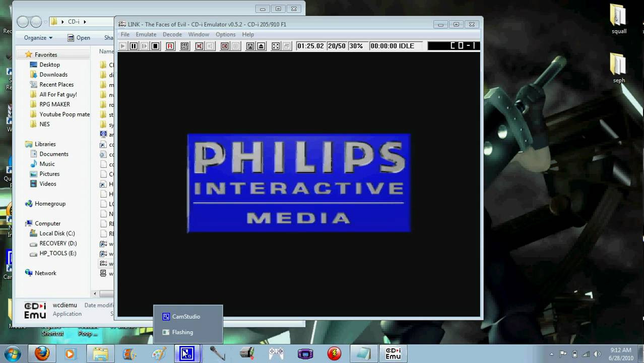644x363 pixels.
Task: Switch to fullscreen with the expand-arrows icon
Action: pyautogui.click(x=276, y=46)
